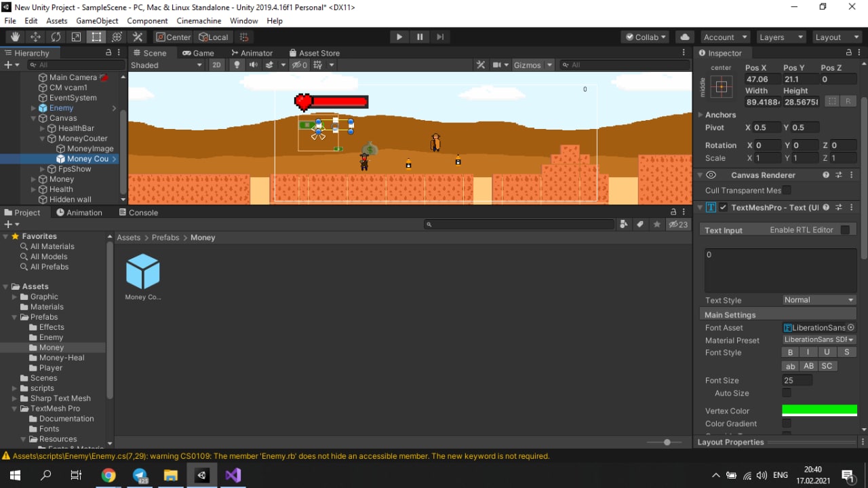Click the Font Size field

click(797, 380)
